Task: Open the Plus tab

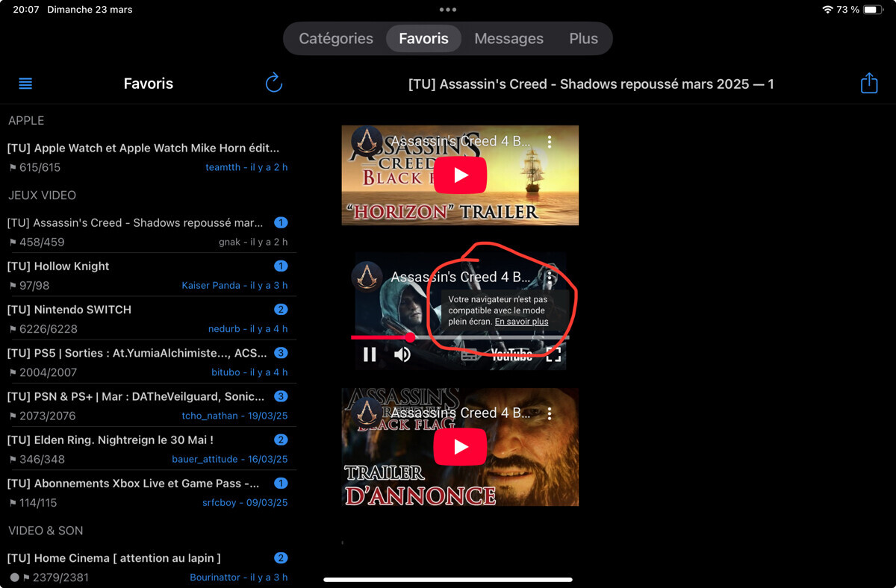Action: [583, 39]
